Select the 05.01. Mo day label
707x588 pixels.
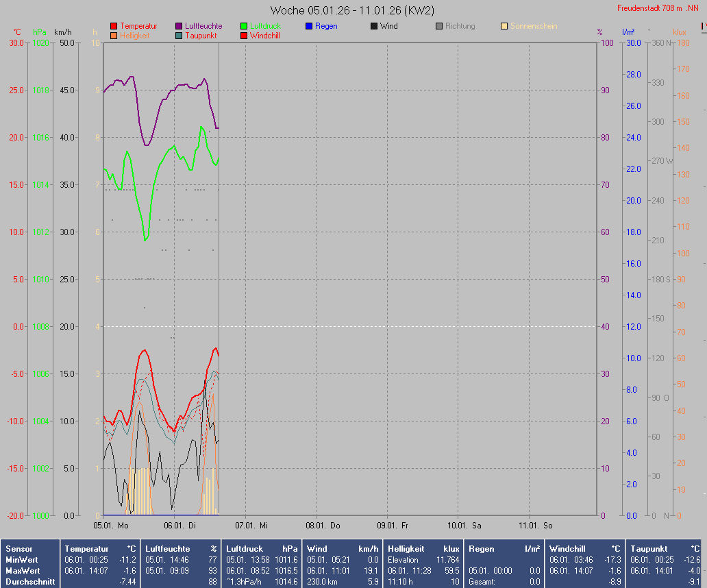tap(111, 526)
